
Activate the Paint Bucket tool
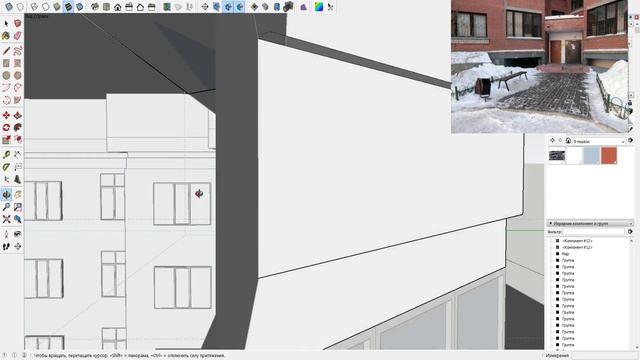[x=6, y=36]
